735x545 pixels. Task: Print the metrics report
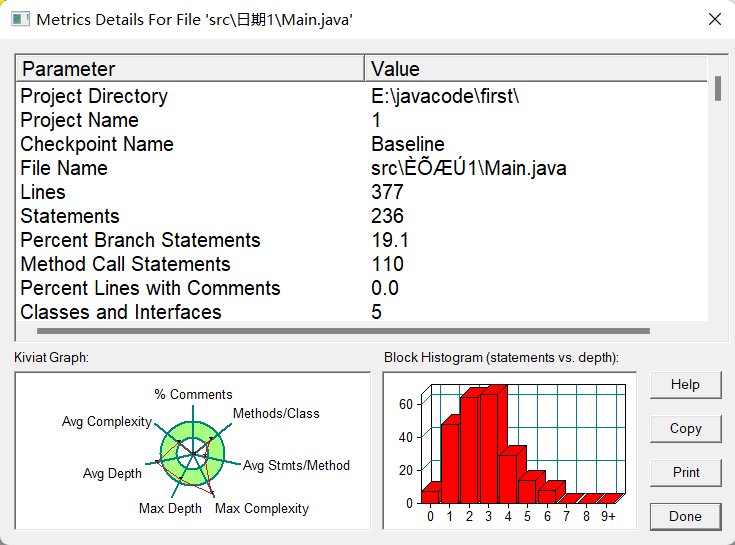point(685,472)
